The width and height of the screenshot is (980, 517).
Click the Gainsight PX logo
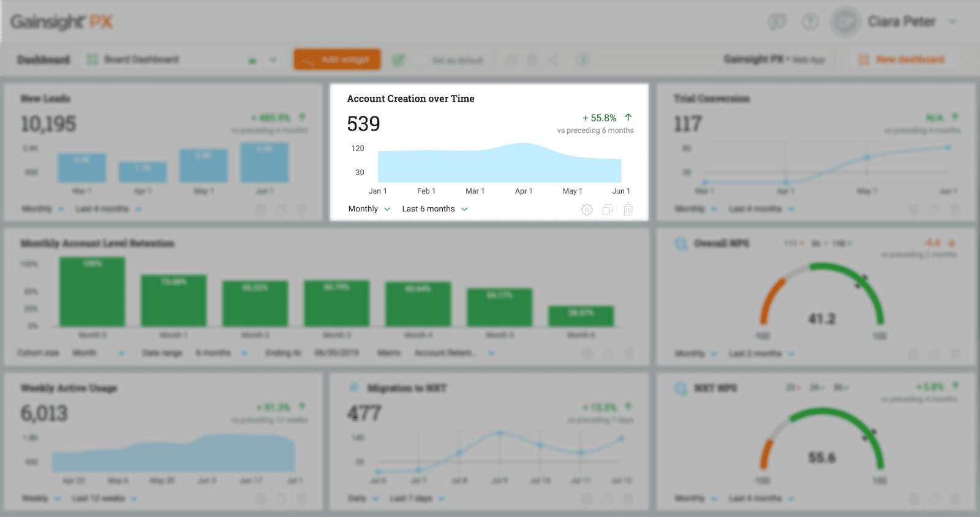pyautogui.click(x=61, y=22)
